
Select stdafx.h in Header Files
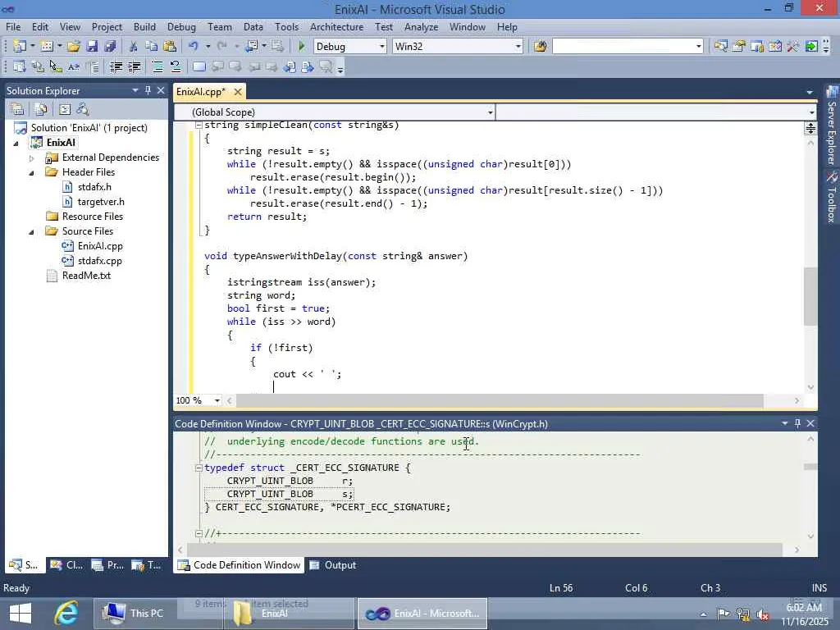pyautogui.click(x=94, y=187)
